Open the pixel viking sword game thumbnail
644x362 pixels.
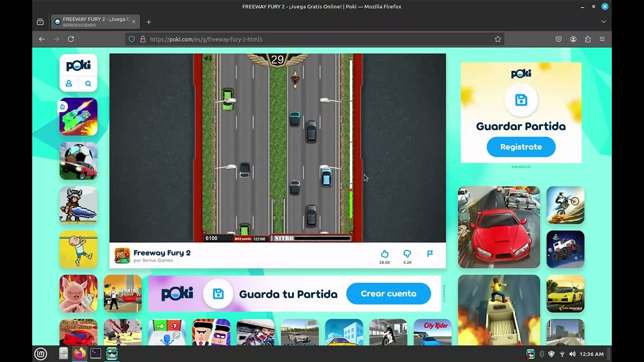78,205
